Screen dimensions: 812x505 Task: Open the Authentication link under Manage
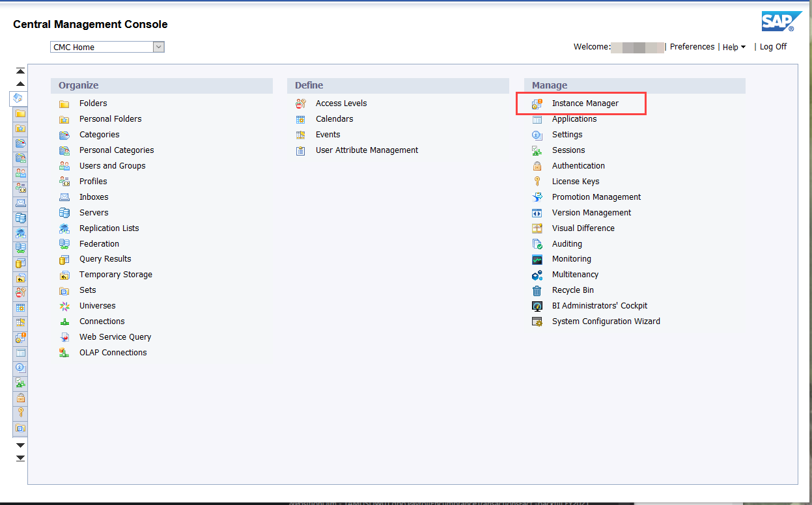click(578, 166)
